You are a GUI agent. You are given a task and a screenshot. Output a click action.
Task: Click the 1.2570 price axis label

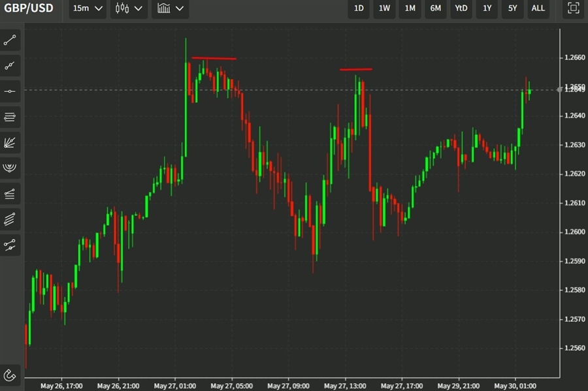point(574,319)
